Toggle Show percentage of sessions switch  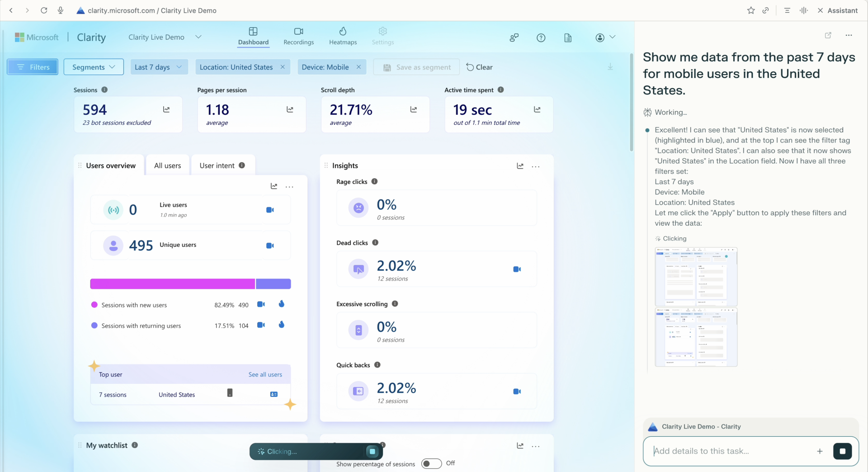pyautogui.click(x=431, y=463)
